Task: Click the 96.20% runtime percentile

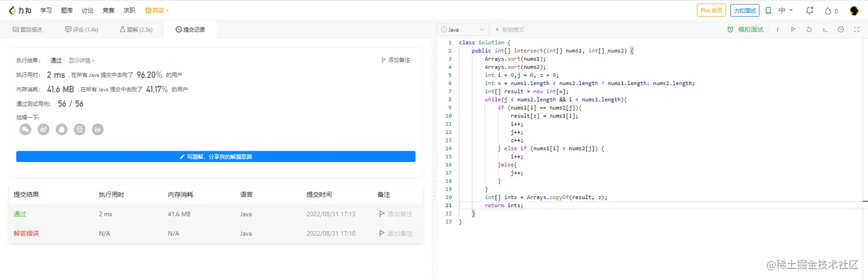Action: 149,75
